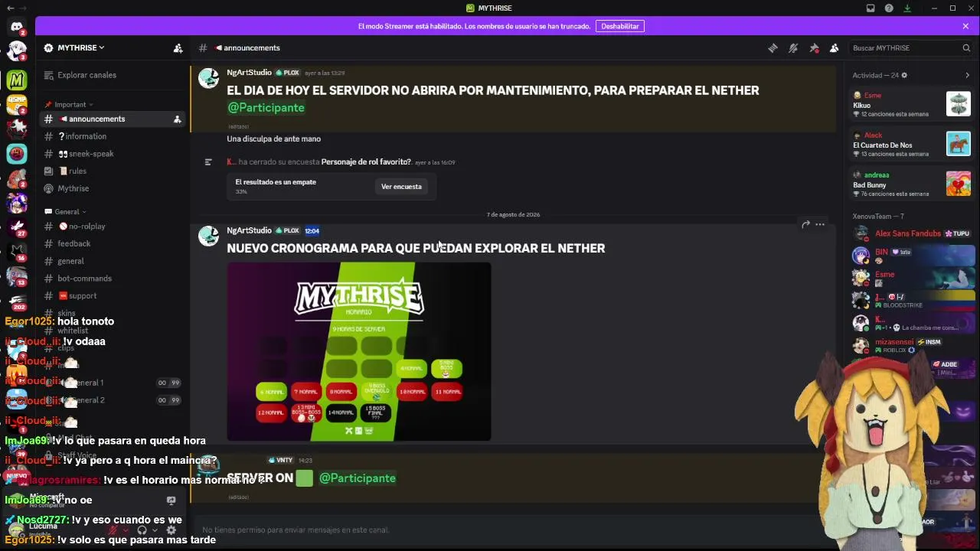Image resolution: width=980 pixels, height=551 pixels.
Task: Click @Participante mention in maintenance message
Action: [x=266, y=108]
